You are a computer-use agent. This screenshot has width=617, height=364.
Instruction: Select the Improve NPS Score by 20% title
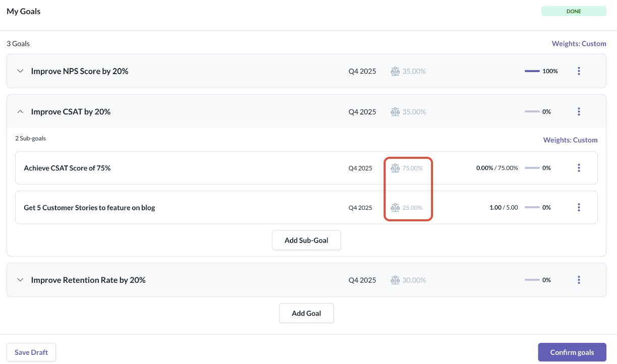[80, 71]
